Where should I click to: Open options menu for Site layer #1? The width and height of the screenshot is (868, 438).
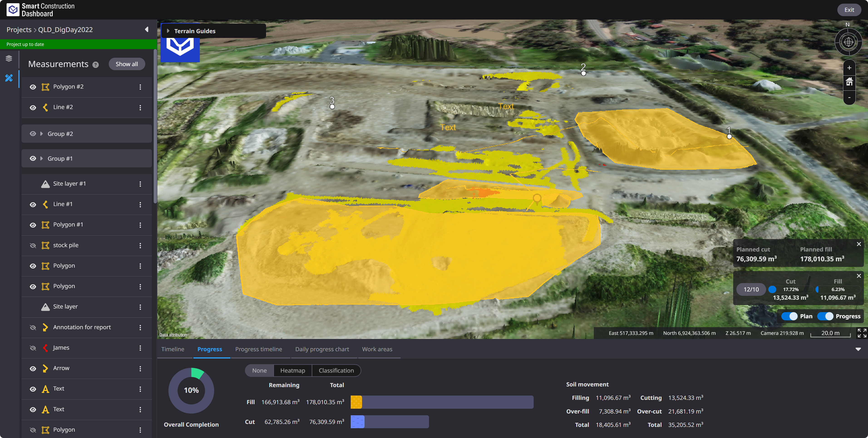[140, 184]
